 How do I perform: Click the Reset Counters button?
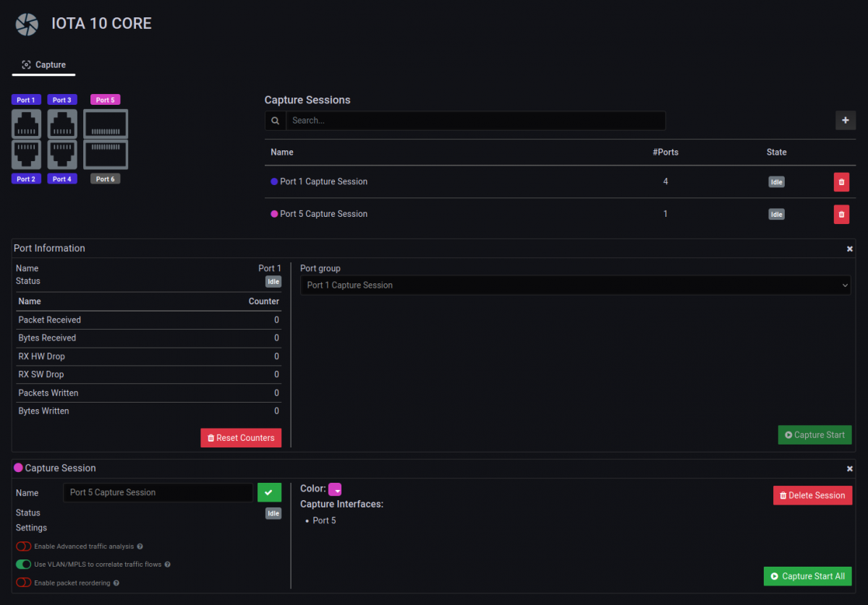(x=241, y=438)
